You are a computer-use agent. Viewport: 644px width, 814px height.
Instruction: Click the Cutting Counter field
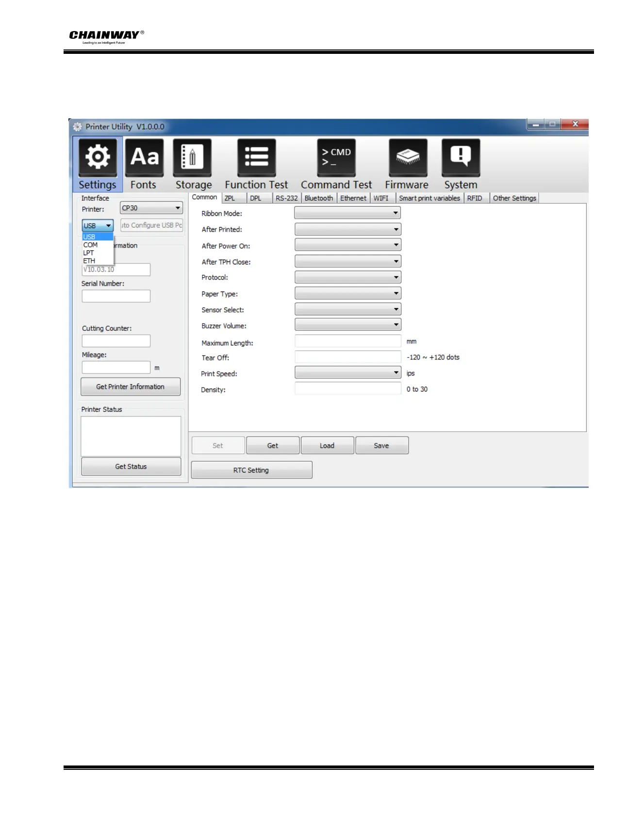click(116, 341)
